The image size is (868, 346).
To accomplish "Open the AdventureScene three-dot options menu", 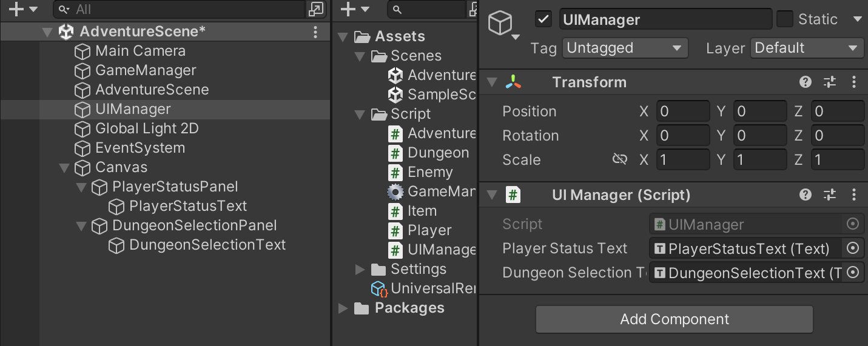I will (315, 32).
